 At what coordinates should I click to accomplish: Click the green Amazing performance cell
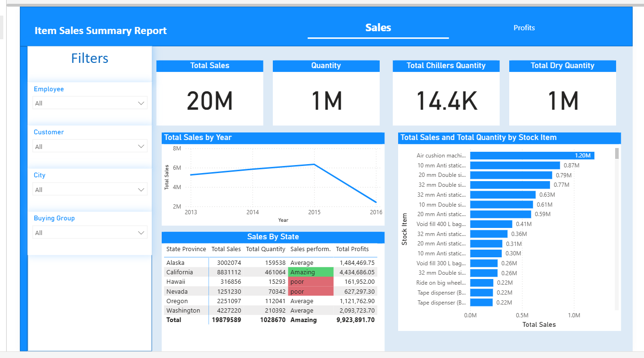[311, 272]
